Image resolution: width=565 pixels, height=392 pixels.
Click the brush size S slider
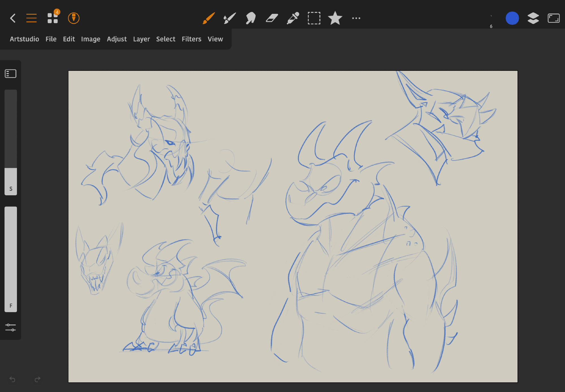click(x=11, y=143)
